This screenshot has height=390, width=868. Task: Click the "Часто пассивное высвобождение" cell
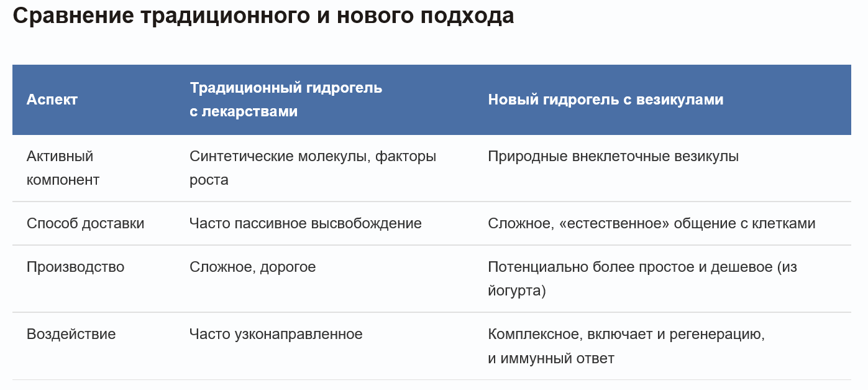pyautogui.click(x=305, y=223)
